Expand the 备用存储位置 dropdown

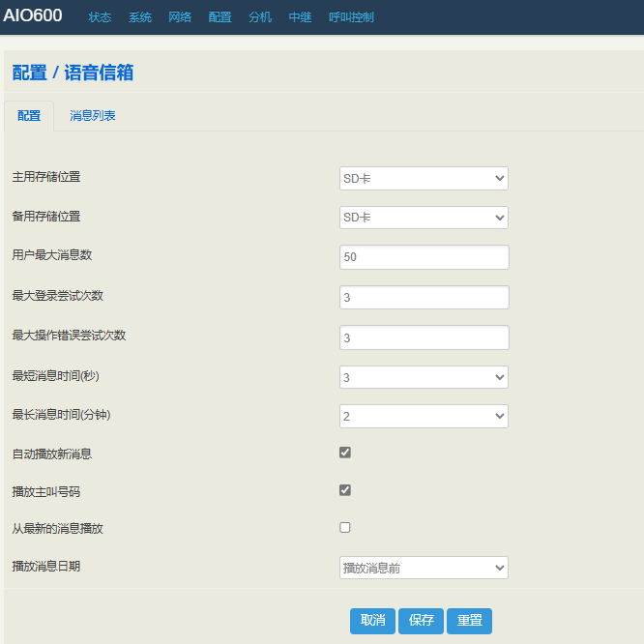coord(424,218)
